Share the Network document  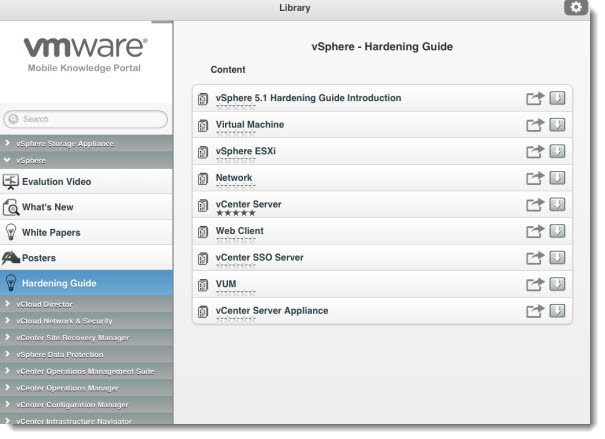pyautogui.click(x=535, y=178)
